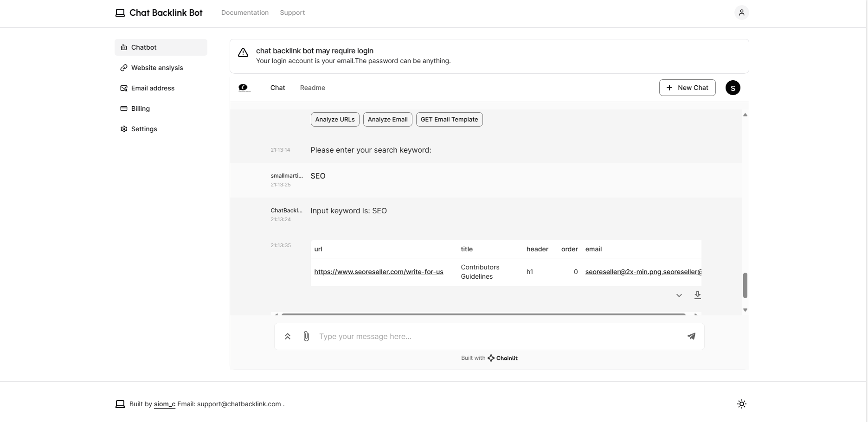Click the scroll up arrow in chat

(745, 115)
